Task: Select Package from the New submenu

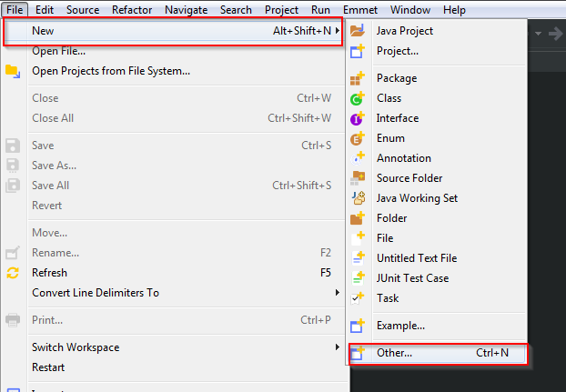Action: (x=397, y=78)
